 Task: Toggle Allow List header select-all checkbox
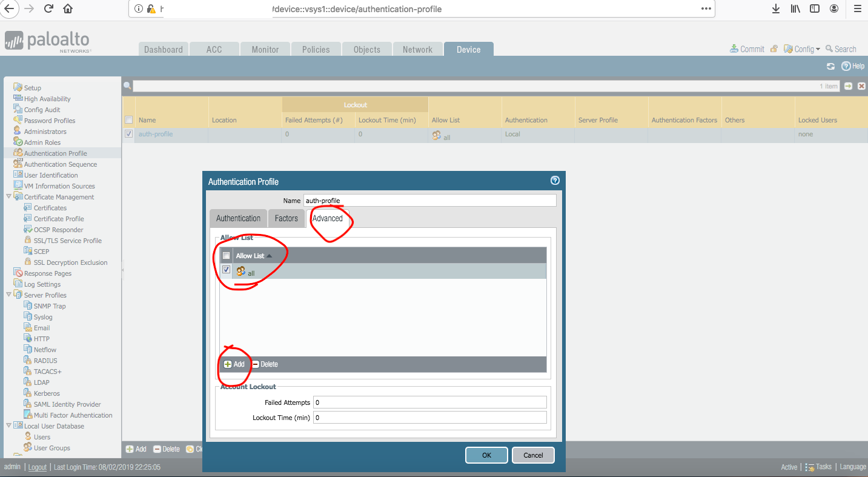click(226, 256)
